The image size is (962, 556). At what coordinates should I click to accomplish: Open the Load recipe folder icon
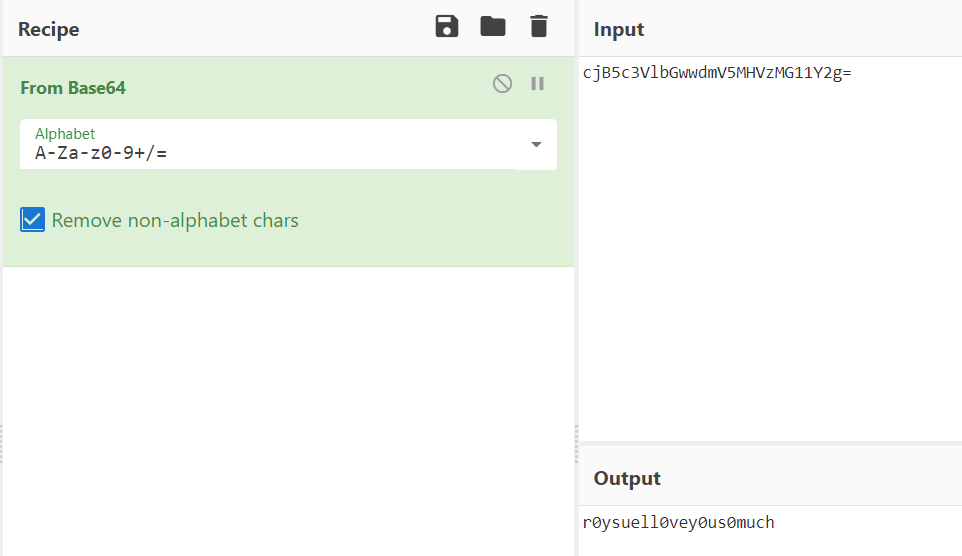coord(493,27)
